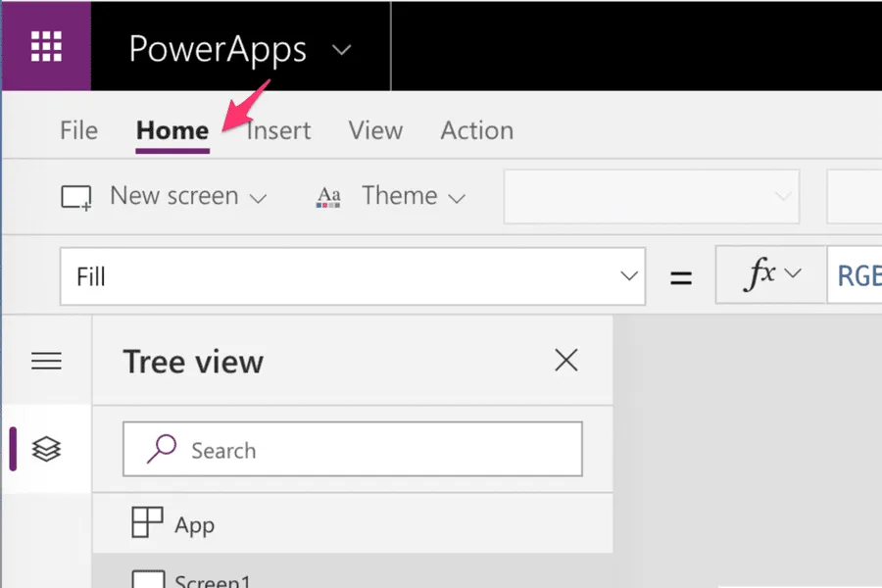Open the empty dropdown beside Theme
Screen dimensions: 882x588
[x=651, y=196]
